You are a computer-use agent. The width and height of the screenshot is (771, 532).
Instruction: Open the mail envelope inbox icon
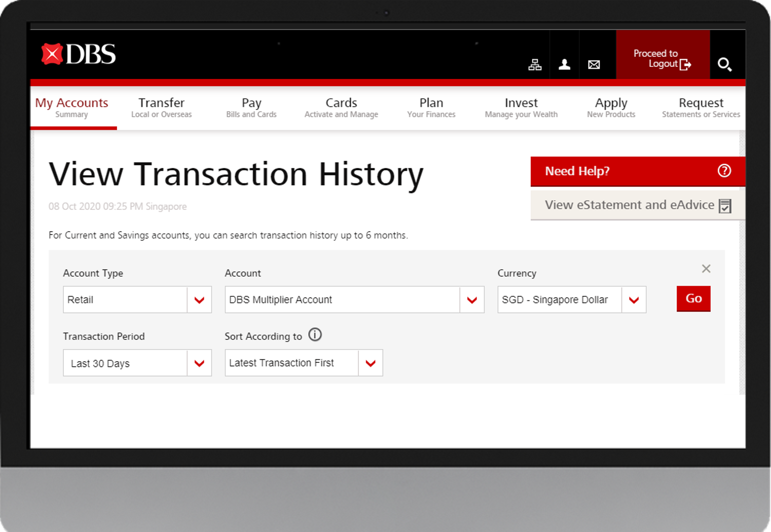coord(594,64)
